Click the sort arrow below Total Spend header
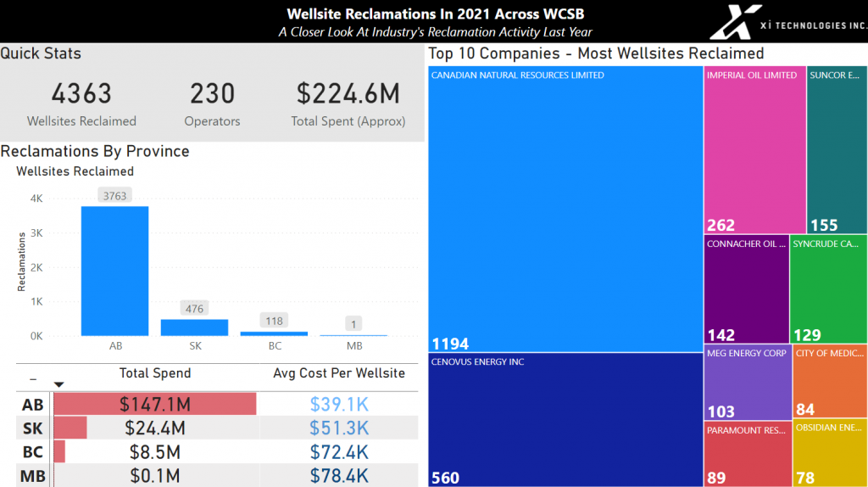The width and height of the screenshot is (868, 487). [x=58, y=384]
